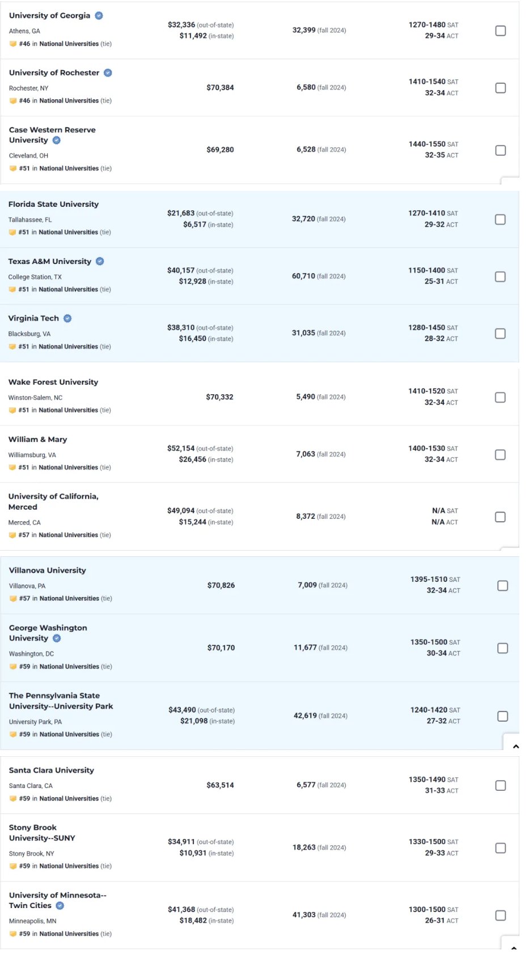Screen dimensions: 529x980
Task: Click Virginia Tech's blue verified checkmark icon
Action: pyautogui.click(x=67, y=319)
